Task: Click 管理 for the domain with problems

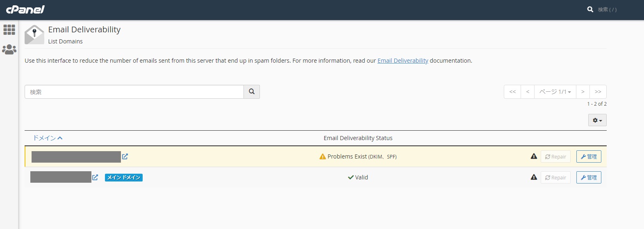Action: pyautogui.click(x=589, y=156)
